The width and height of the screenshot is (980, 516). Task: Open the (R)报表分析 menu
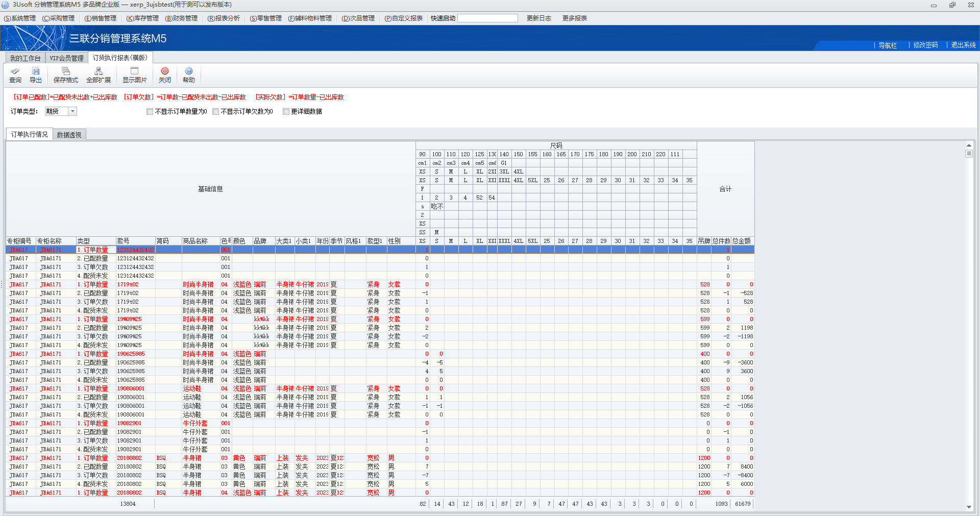[x=224, y=18]
